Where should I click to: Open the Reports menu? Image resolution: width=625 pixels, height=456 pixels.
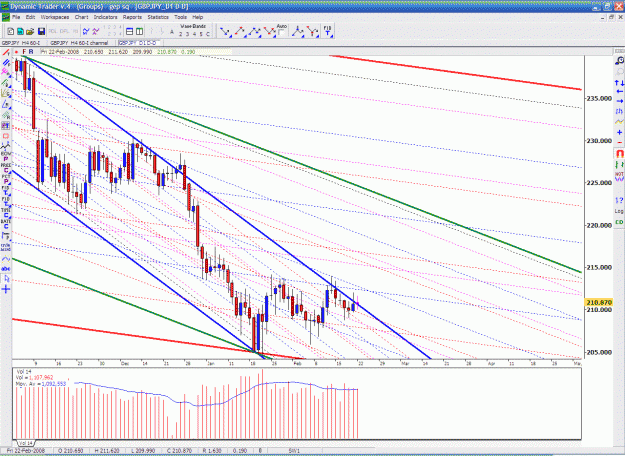[x=132, y=17]
